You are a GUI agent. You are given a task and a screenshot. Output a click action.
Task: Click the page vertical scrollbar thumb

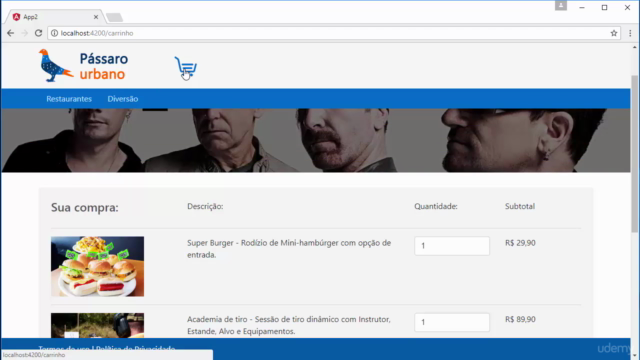pyautogui.click(x=634, y=154)
